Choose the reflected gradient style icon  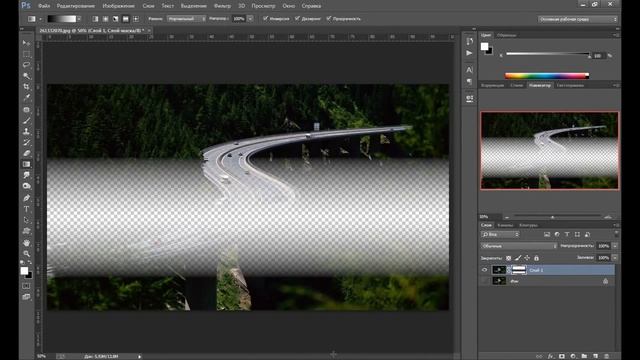coord(126,19)
